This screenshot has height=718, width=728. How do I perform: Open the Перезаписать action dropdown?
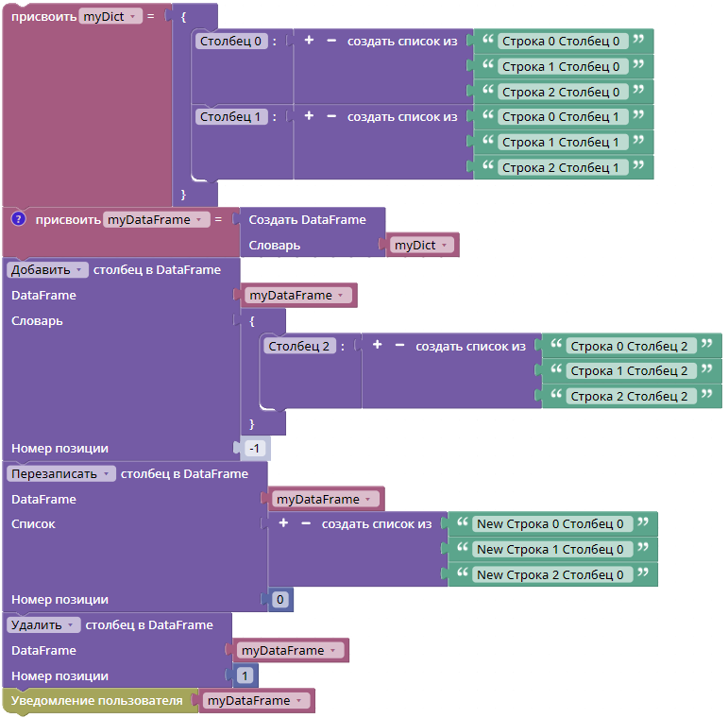tap(60, 474)
